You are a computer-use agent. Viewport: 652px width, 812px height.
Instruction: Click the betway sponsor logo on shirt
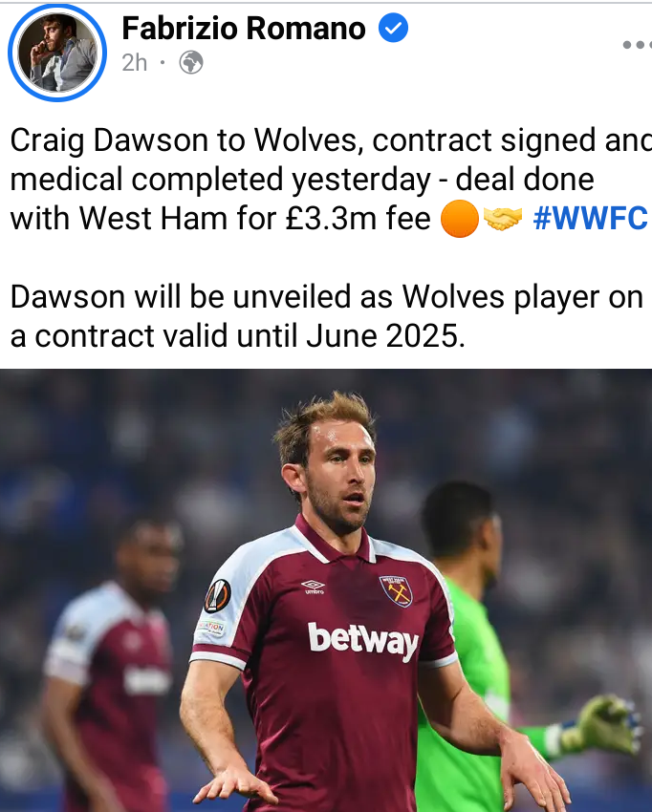pos(363,641)
